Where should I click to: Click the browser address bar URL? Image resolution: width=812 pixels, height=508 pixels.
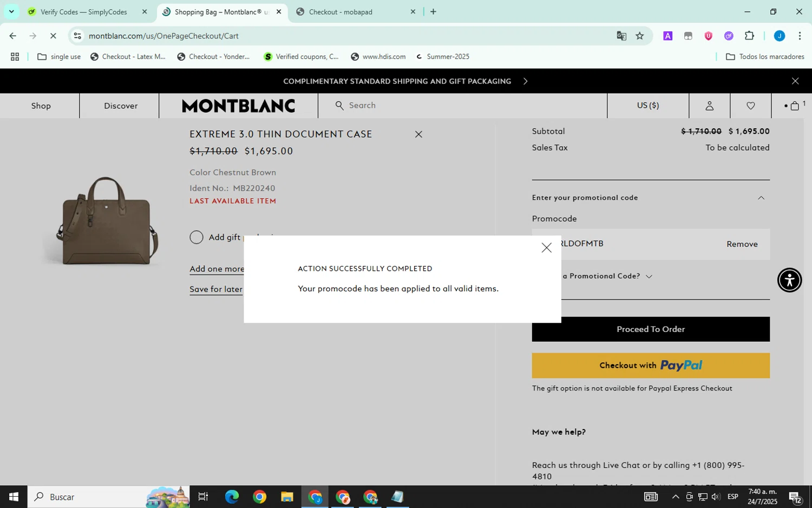(x=163, y=36)
